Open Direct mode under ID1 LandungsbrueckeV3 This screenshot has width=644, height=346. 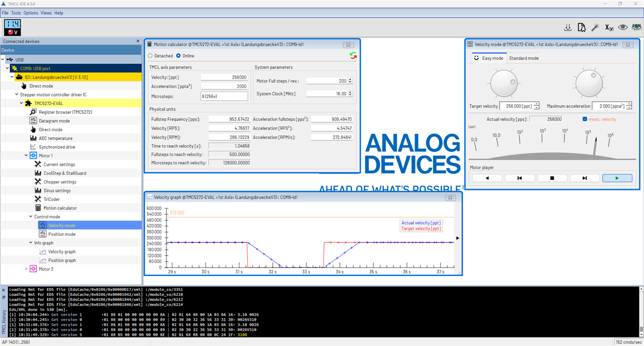(x=37, y=86)
